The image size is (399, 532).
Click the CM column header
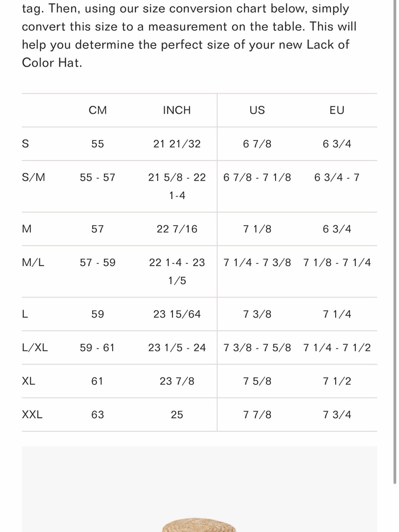(x=98, y=110)
